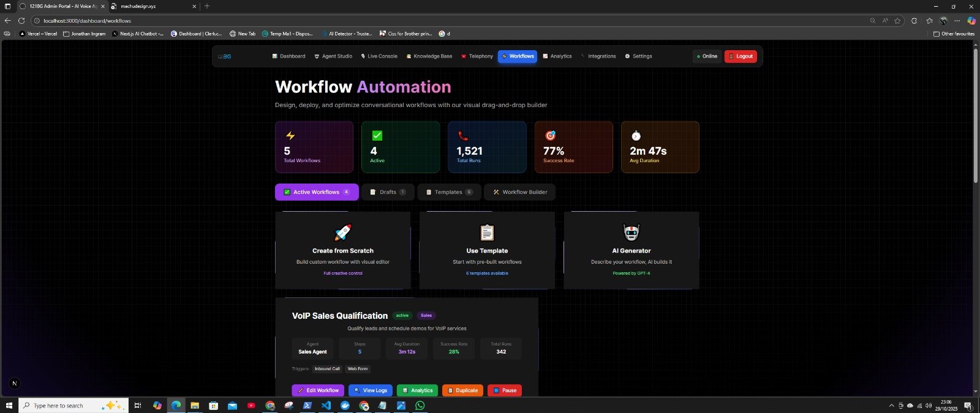
Task: Select the Active Workflows tab
Action: [317, 192]
